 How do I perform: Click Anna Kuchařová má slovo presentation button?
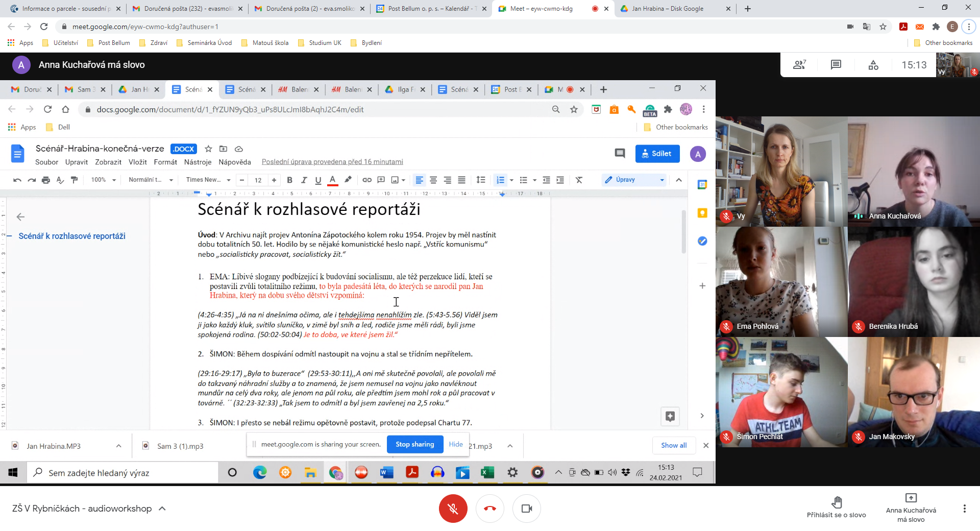pos(911,508)
